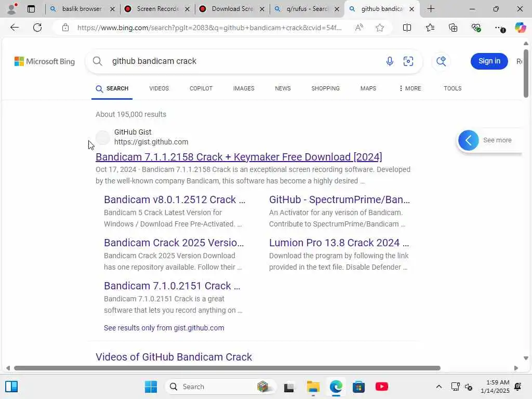Click the horizontal scrollbar right arrow
532x399 pixels.
[x=516, y=368]
